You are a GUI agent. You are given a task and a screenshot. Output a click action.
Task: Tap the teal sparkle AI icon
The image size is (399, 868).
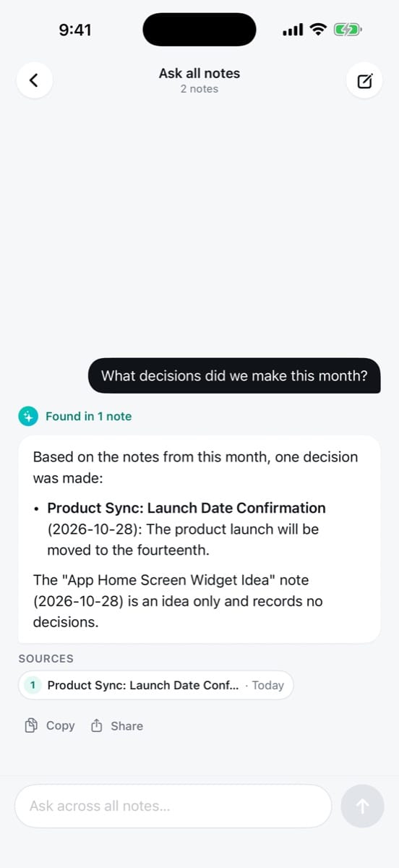tap(28, 416)
